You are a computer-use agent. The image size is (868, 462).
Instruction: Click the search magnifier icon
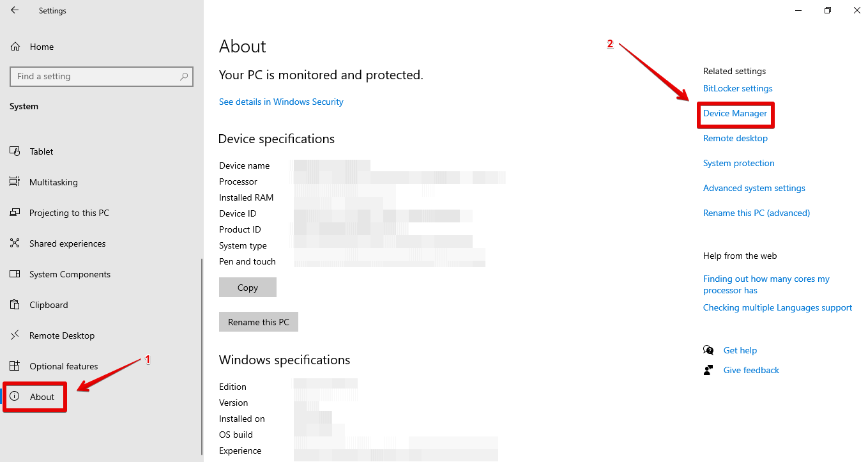coord(184,77)
